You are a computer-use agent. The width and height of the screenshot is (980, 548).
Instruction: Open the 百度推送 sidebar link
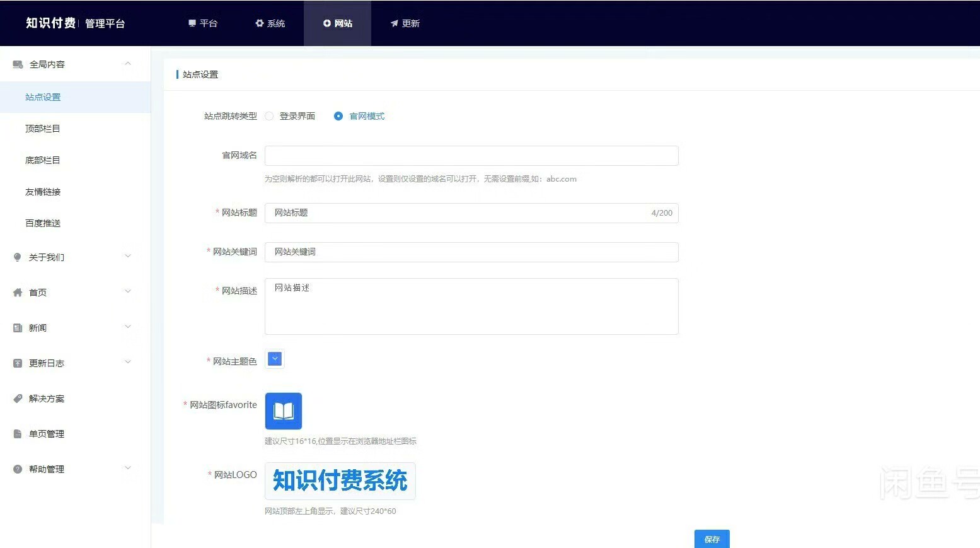[x=43, y=223]
